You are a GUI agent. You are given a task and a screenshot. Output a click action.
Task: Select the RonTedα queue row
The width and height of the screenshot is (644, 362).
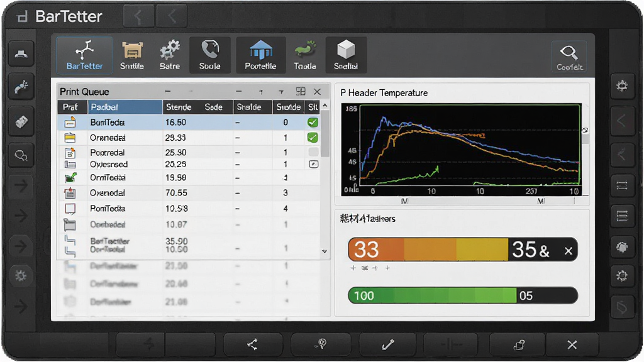189,209
